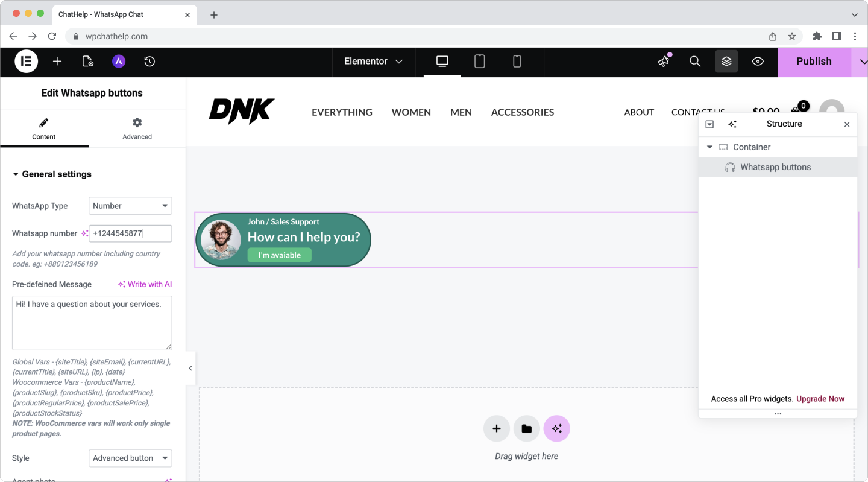
Task: Open the EVERYTHING menu item
Action: click(342, 112)
